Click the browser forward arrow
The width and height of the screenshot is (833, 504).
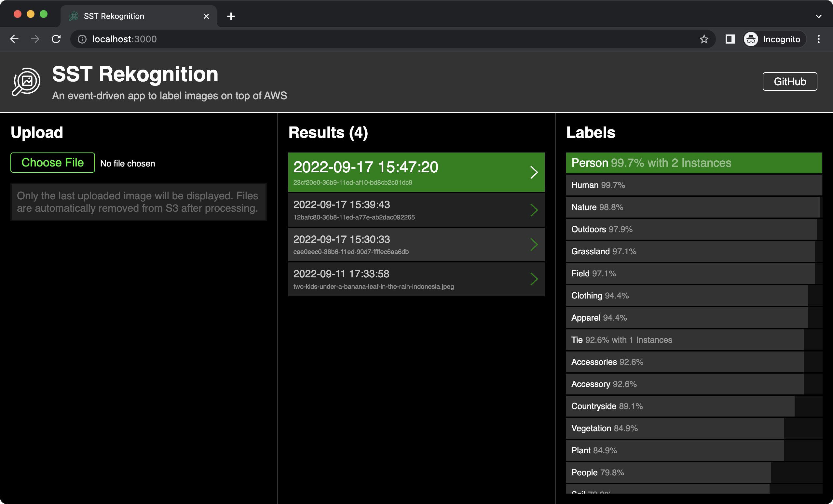pyautogui.click(x=35, y=39)
